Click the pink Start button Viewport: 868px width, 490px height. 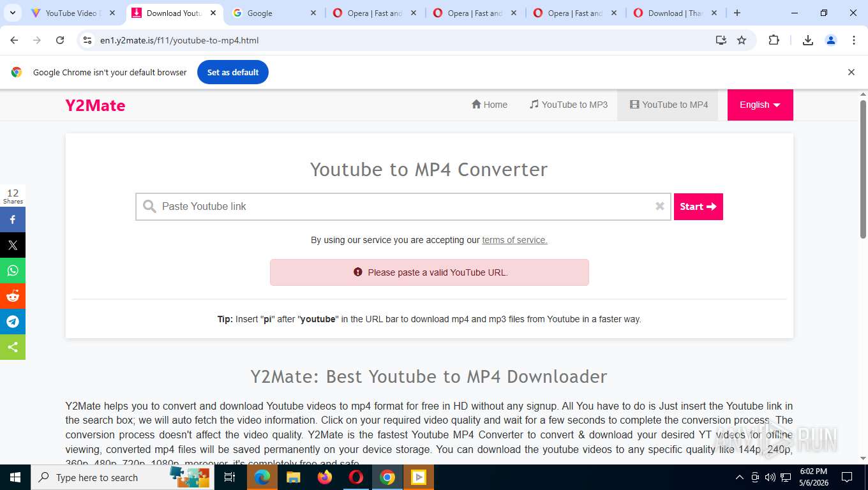[698, 207]
